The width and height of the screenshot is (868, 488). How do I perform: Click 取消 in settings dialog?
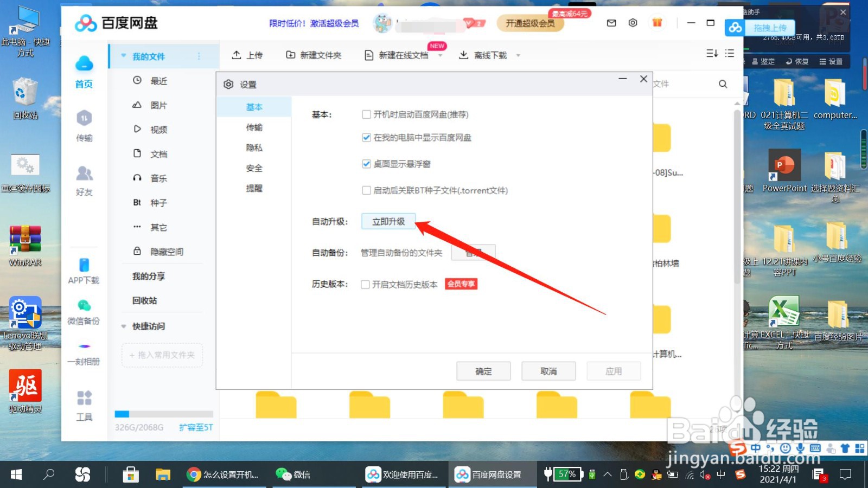click(548, 371)
